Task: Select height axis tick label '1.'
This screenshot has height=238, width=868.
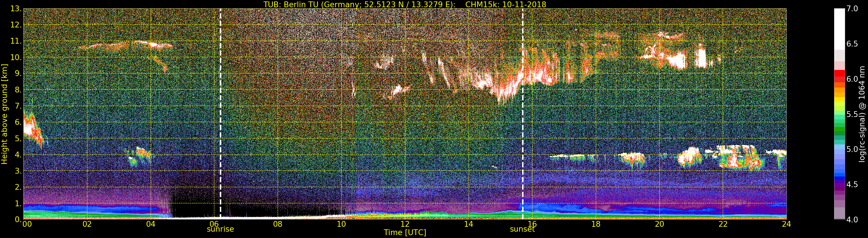Action: [18, 203]
